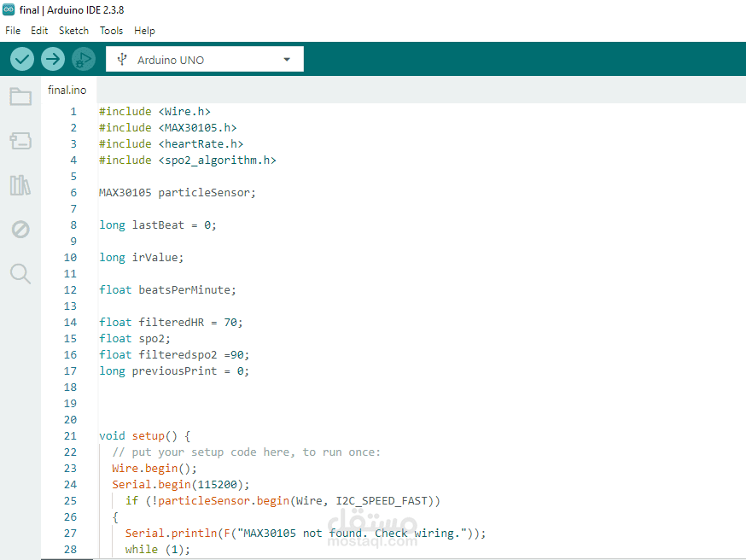Screen dimensions: 746x560
Task: Click line number 21 in gutter
Action: [x=70, y=436]
